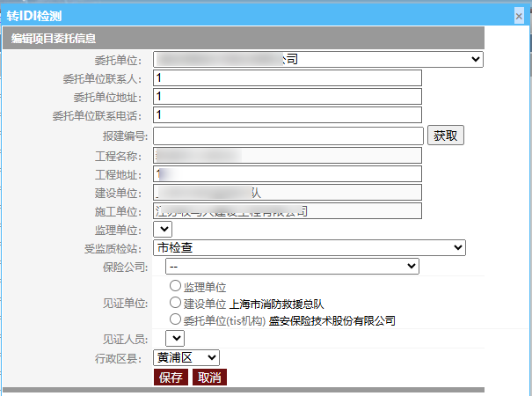Focus the 委托单位联系人 input field

tap(288, 77)
